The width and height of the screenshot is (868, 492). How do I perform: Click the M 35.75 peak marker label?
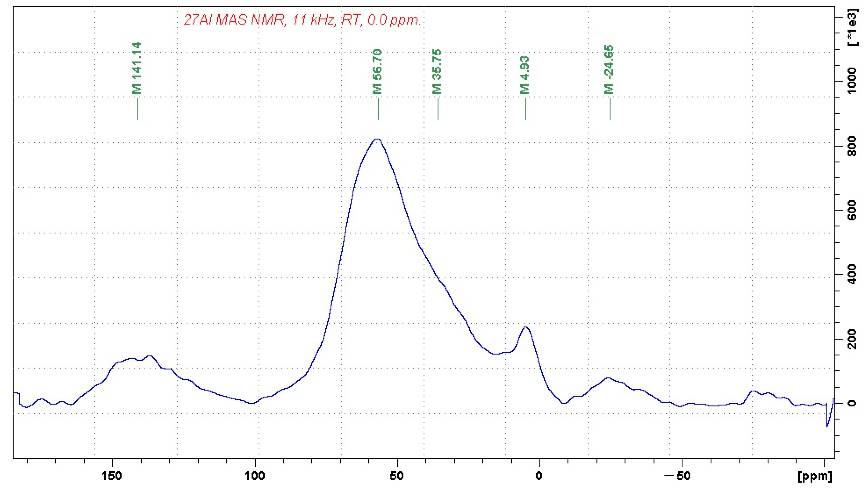tap(437, 72)
